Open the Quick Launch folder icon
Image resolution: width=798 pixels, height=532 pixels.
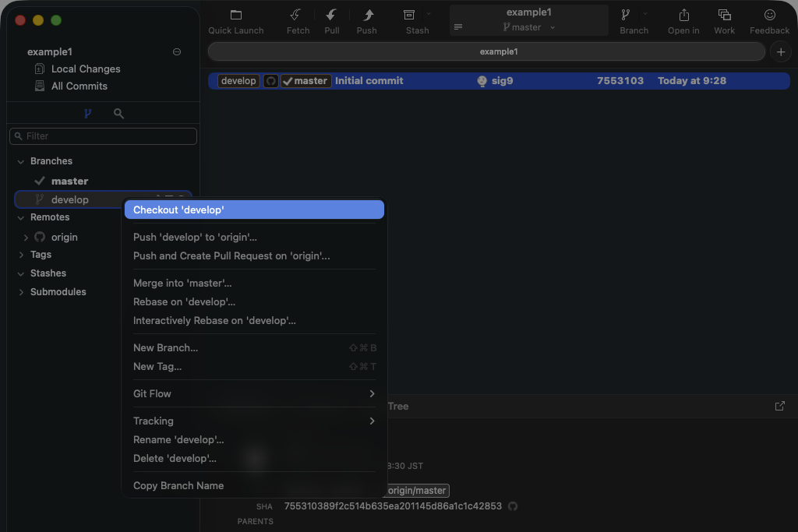pos(235,16)
